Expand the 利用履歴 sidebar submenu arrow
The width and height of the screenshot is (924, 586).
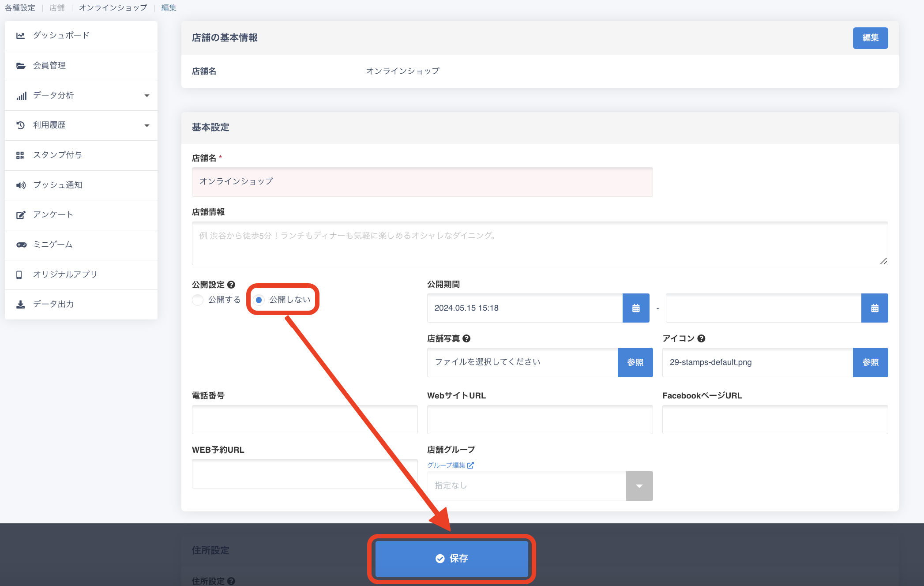pyautogui.click(x=147, y=125)
